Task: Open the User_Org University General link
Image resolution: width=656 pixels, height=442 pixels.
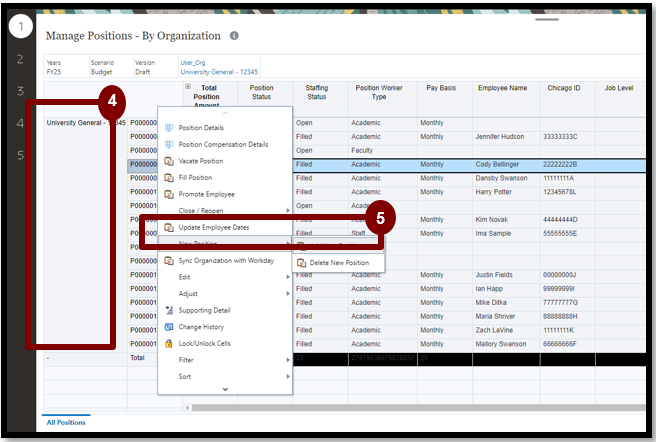Action: click(x=216, y=72)
